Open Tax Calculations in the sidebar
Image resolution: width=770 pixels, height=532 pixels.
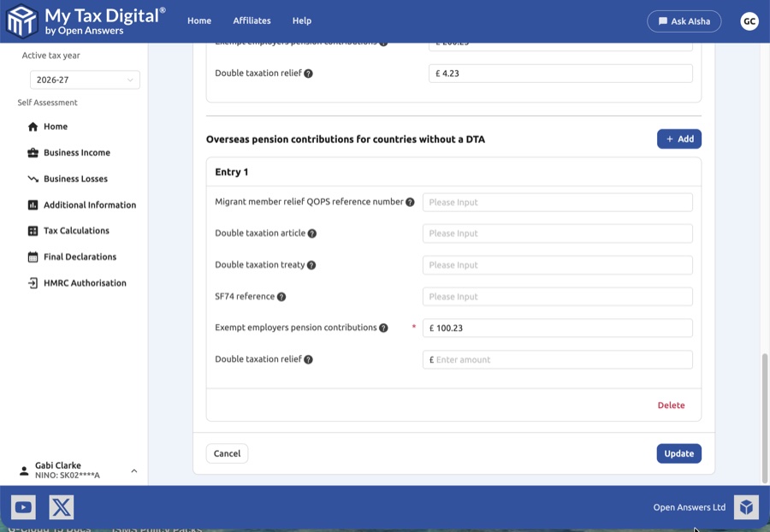pyautogui.click(x=76, y=231)
